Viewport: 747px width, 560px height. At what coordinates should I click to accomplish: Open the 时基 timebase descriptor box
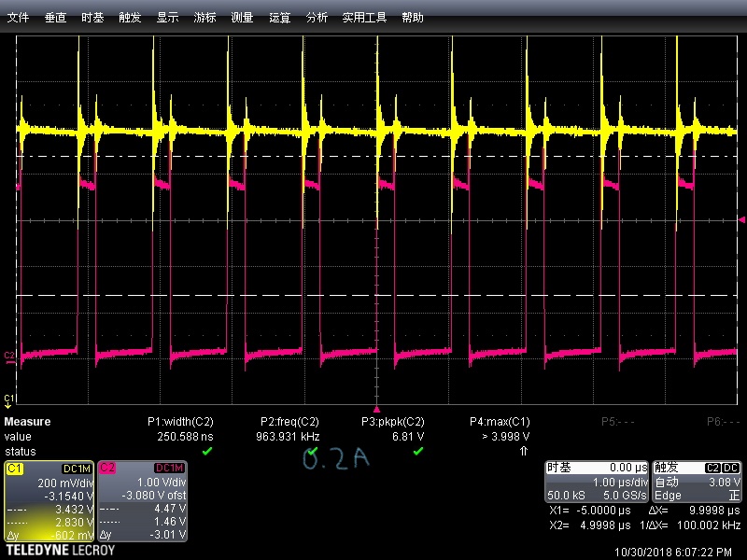597,482
